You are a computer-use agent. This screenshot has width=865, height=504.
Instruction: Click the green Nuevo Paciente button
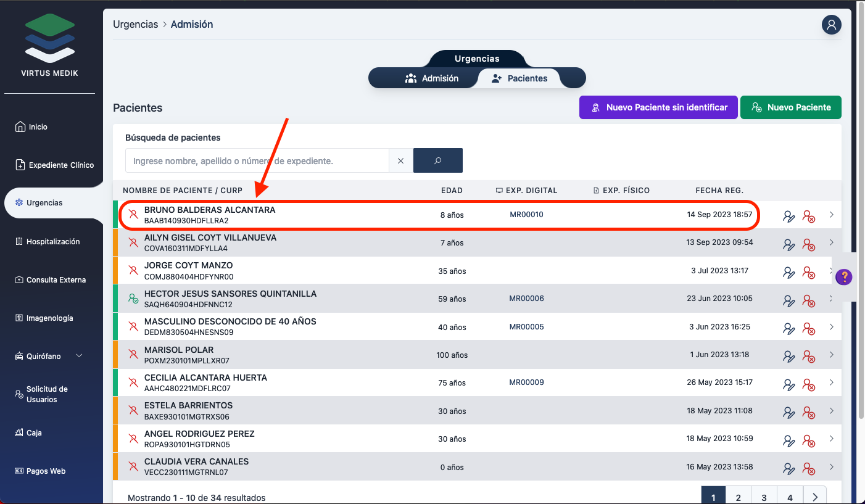(x=790, y=107)
